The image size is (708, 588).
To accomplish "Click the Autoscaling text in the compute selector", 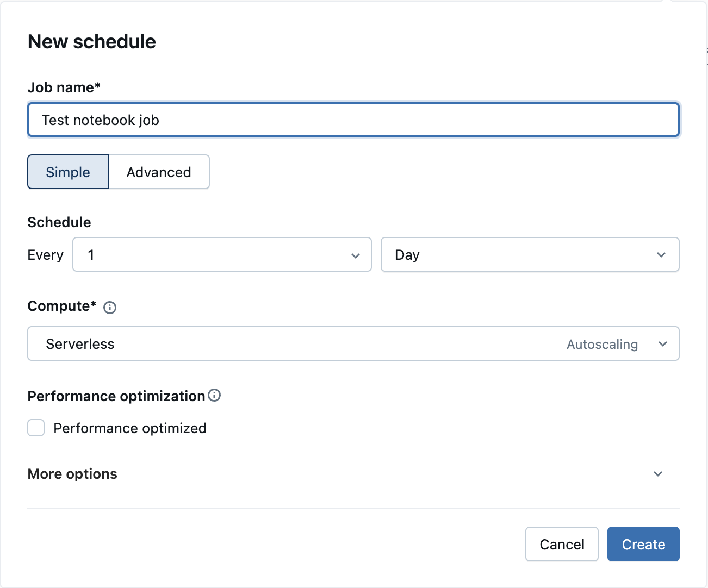I will tap(602, 345).
